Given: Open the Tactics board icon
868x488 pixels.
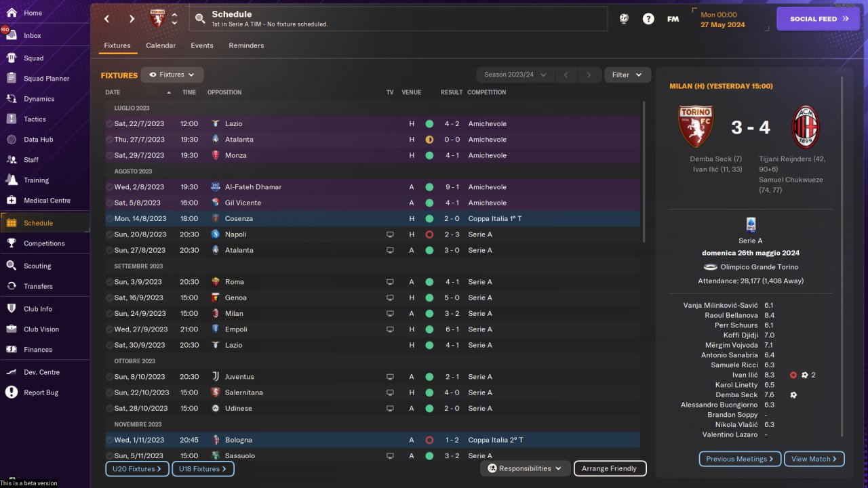Looking at the screenshot, I should [12, 119].
